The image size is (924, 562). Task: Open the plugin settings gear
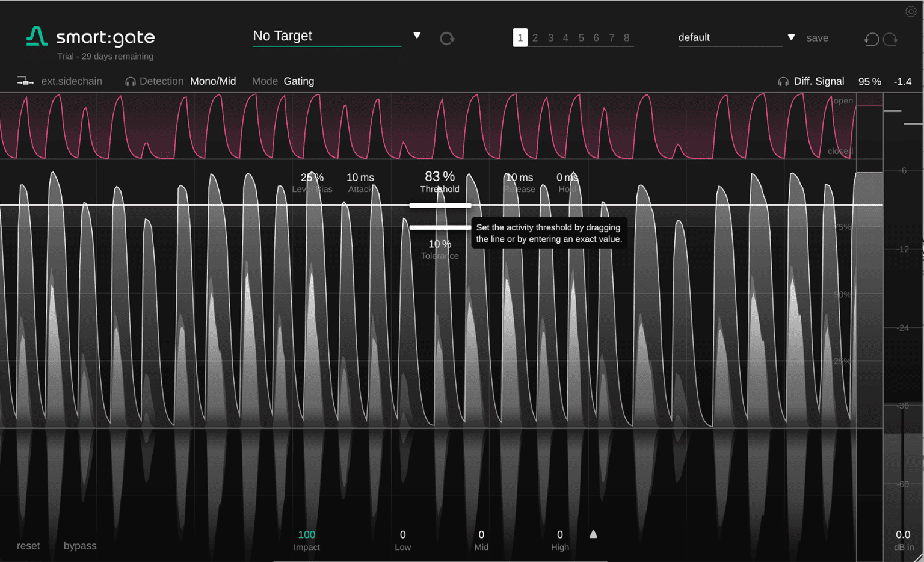pos(911,11)
